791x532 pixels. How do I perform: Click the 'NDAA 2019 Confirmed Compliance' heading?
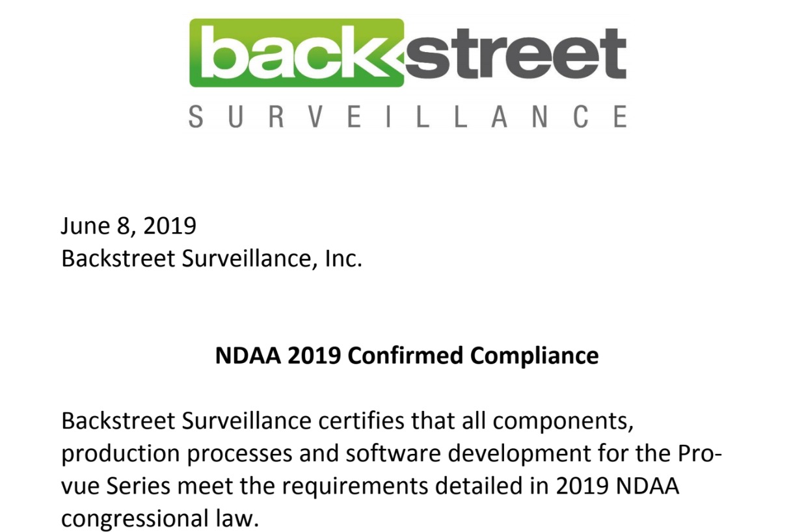(407, 356)
